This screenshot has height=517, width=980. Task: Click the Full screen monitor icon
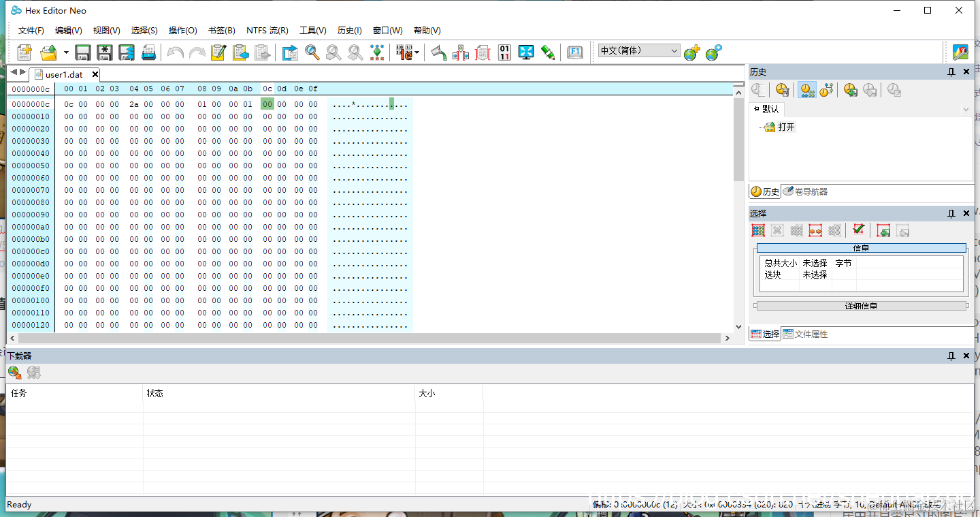(x=526, y=52)
